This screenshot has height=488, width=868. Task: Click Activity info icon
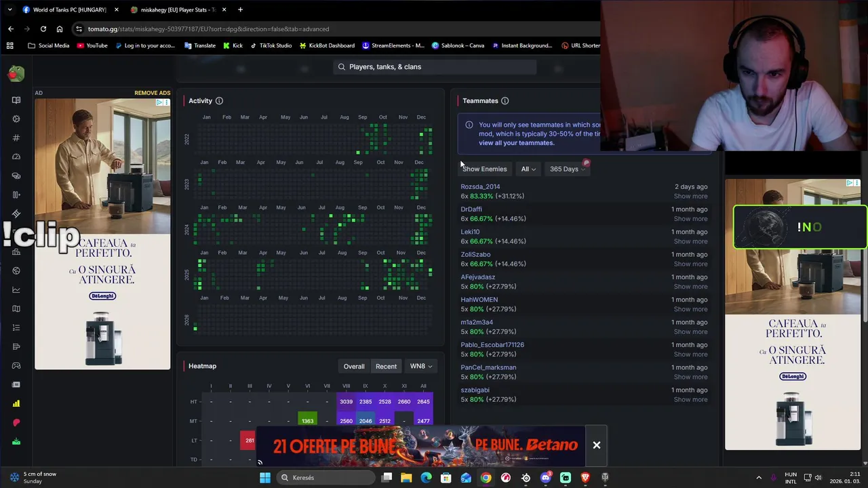point(219,101)
